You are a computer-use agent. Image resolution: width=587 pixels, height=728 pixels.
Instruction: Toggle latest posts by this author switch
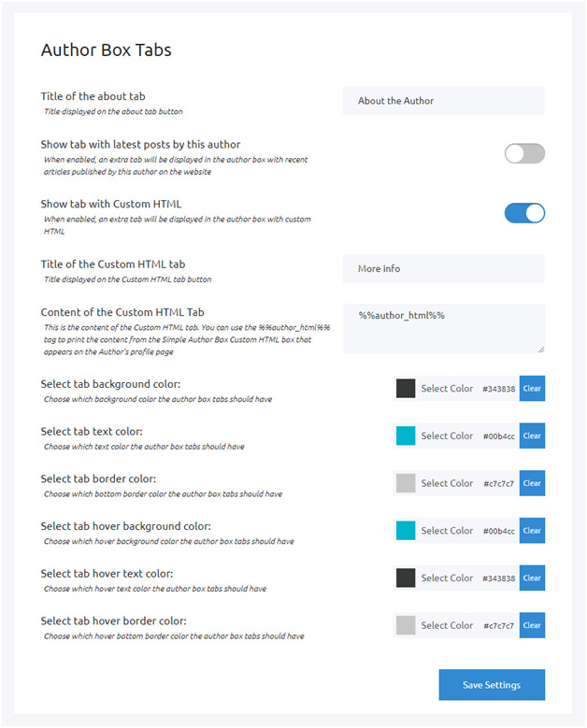click(523, 153)
